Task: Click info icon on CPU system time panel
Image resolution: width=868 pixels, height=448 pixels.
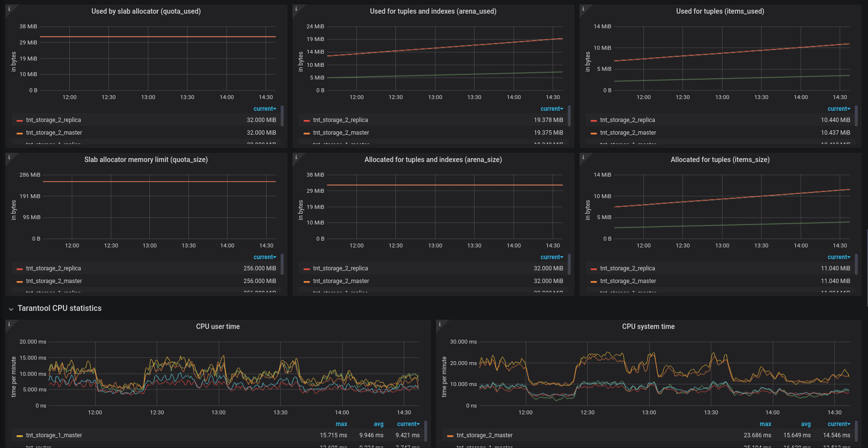Action: pyautogui.click(x=439, y=324)
